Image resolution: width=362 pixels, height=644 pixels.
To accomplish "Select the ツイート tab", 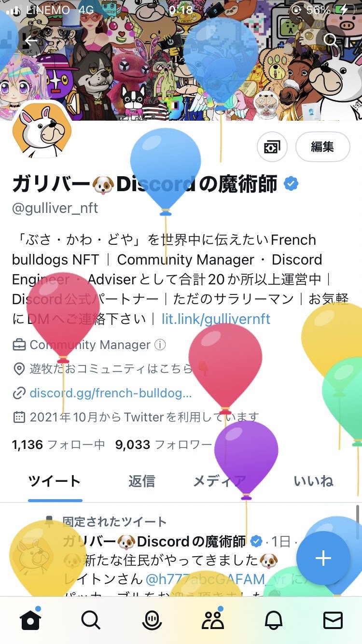I will [x=55, y=481].
